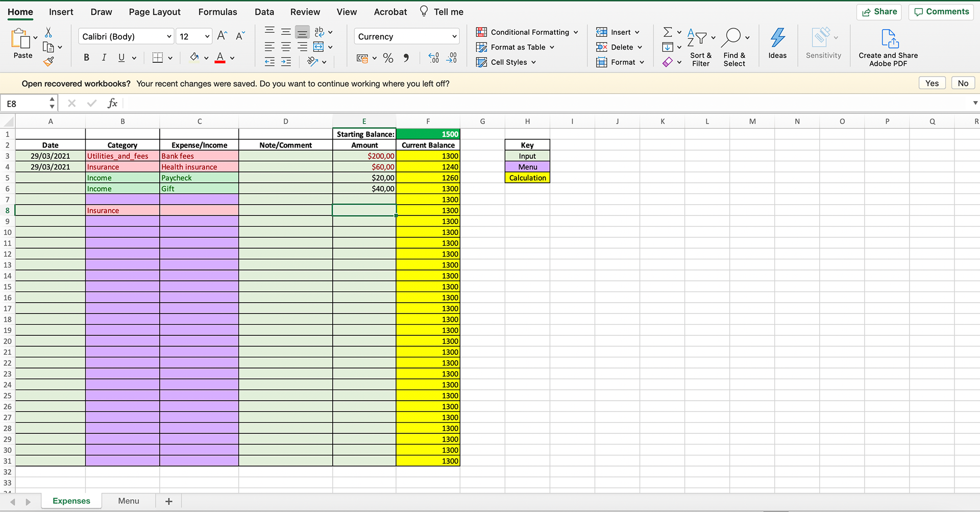Screen dimensions: 980x512
Task: Toggle Align Right
Action: tap(302, 47)
